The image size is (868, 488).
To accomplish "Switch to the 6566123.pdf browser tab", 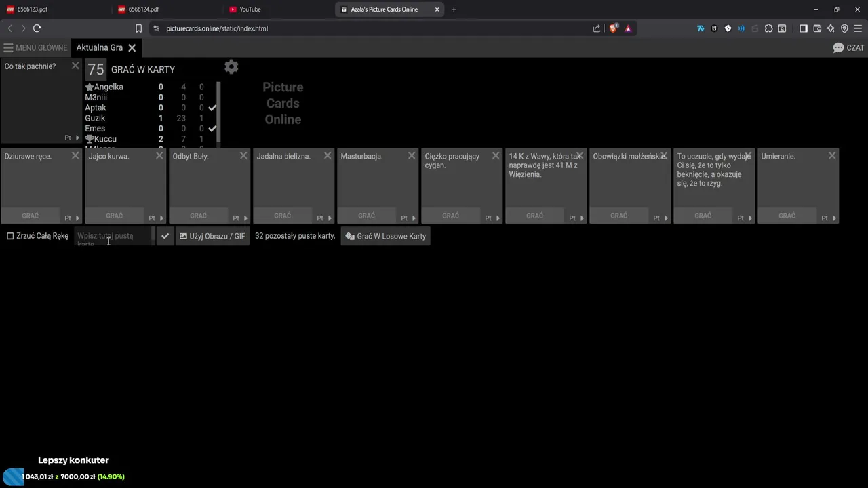I will pyautogui.click(x=54, y=9).
